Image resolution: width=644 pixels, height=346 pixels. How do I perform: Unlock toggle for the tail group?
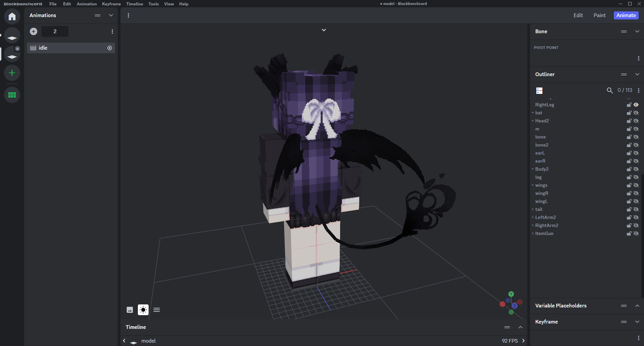click(629, 209)
